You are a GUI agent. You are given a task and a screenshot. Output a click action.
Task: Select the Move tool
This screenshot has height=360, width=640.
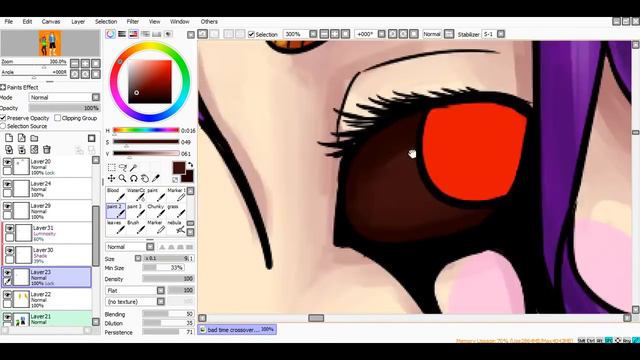111,178
